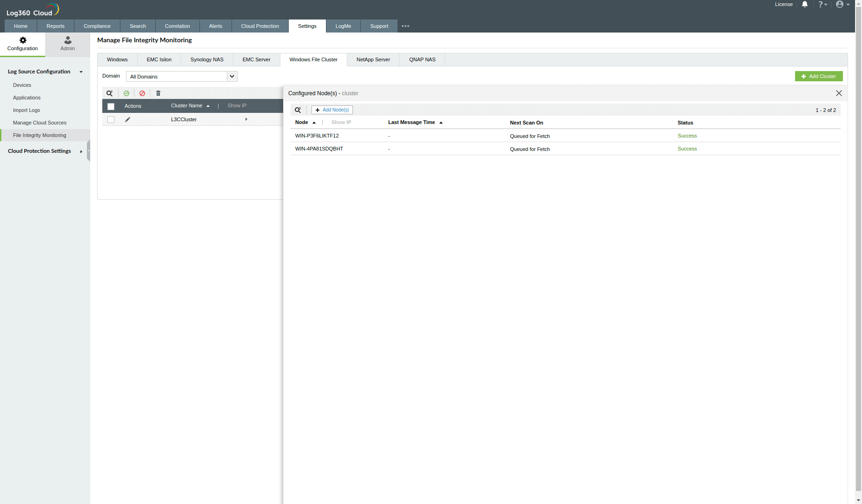862x504 pixels.
Task: Open the notifications bell icon
Action: pyautogui.click(x=805, y=4)
